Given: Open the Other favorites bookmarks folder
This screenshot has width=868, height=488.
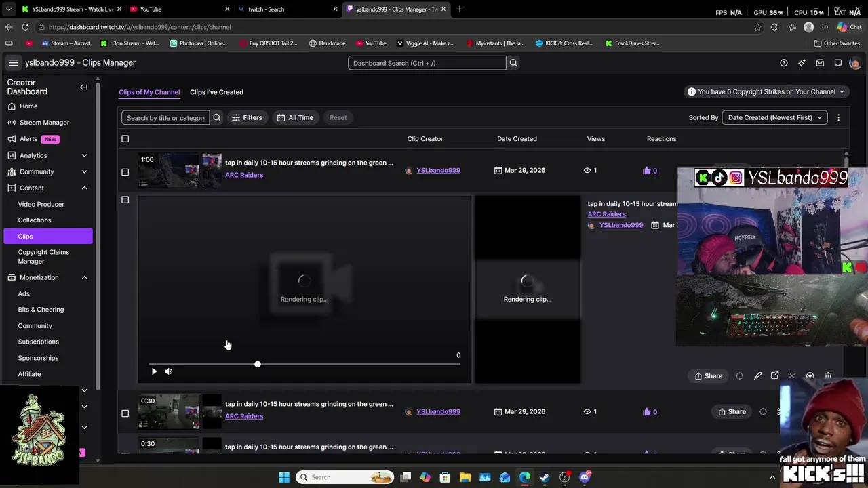Looking at the screenshot, I should [x=837, y=43].
